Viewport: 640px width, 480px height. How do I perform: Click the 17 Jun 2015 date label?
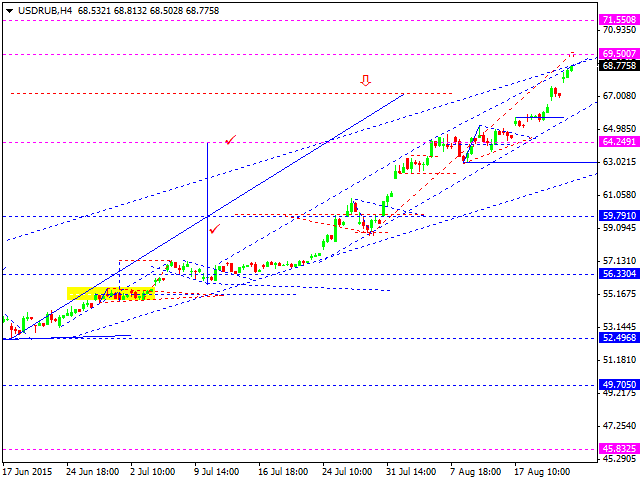pyautogui.click(x=28, y=470)
